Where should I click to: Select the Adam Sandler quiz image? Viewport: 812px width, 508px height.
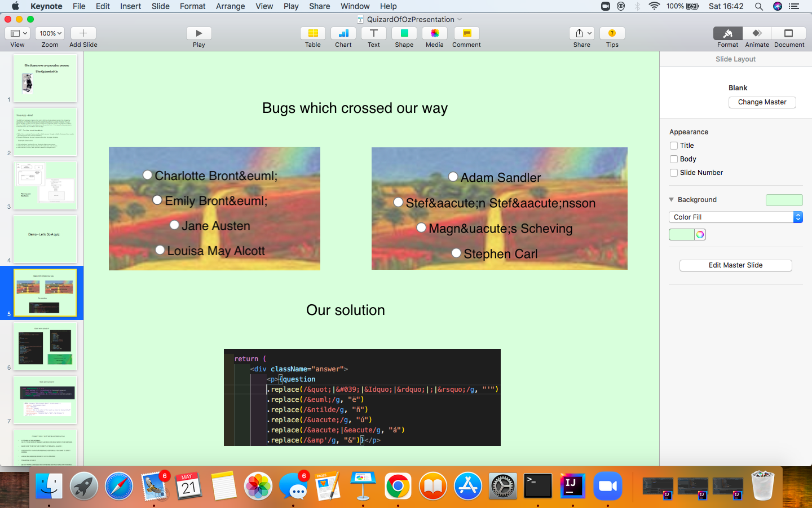click(500, 208)
